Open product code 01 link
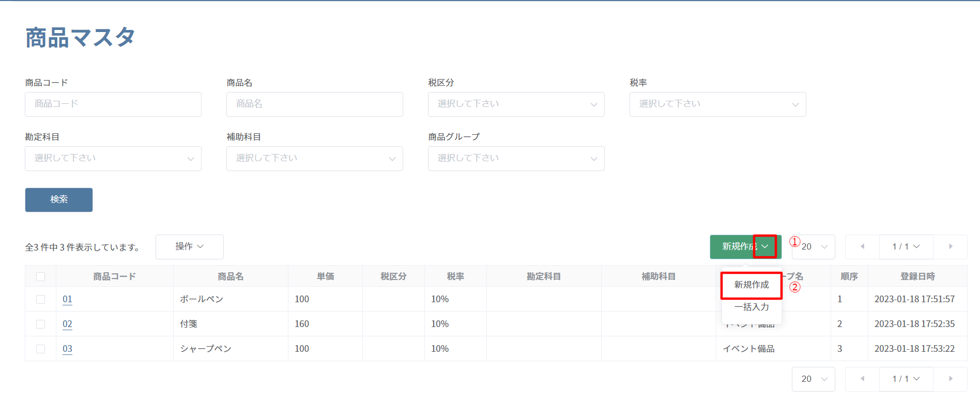 point(67,299)
